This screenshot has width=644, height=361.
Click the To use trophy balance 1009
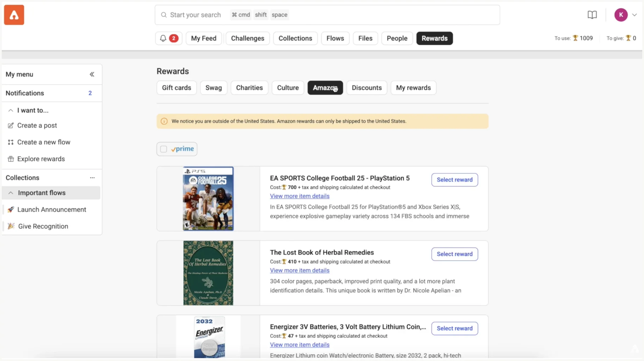point(574,38)
